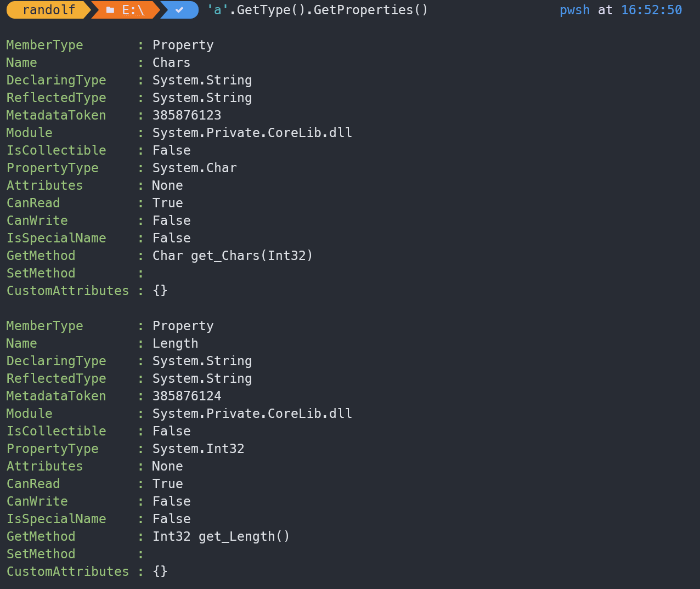The width and height of the screenshot is (700, 589).
Task: Click the first CustomAttributes label
Action: [x=67, y=291]
